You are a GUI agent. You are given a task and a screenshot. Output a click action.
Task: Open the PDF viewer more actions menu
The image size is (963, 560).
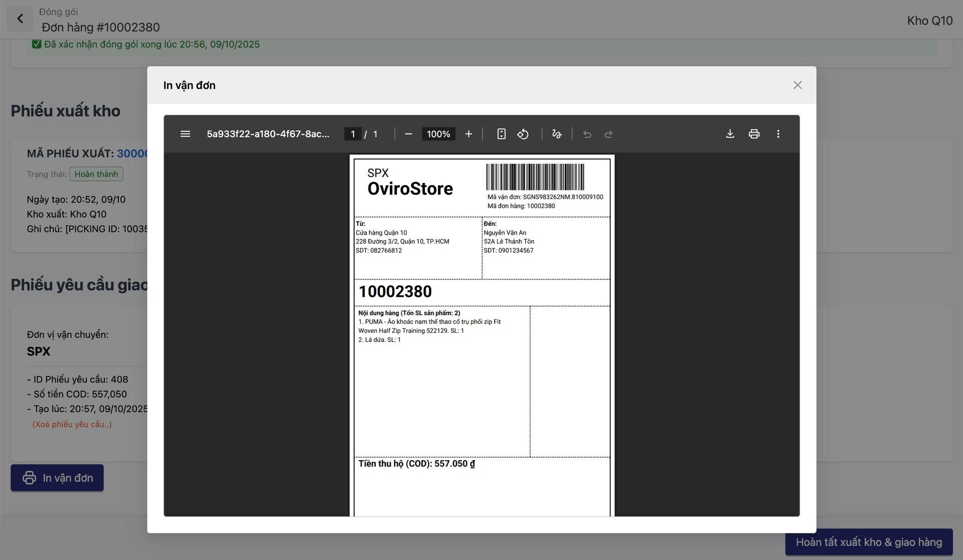[x=778, y=134]
